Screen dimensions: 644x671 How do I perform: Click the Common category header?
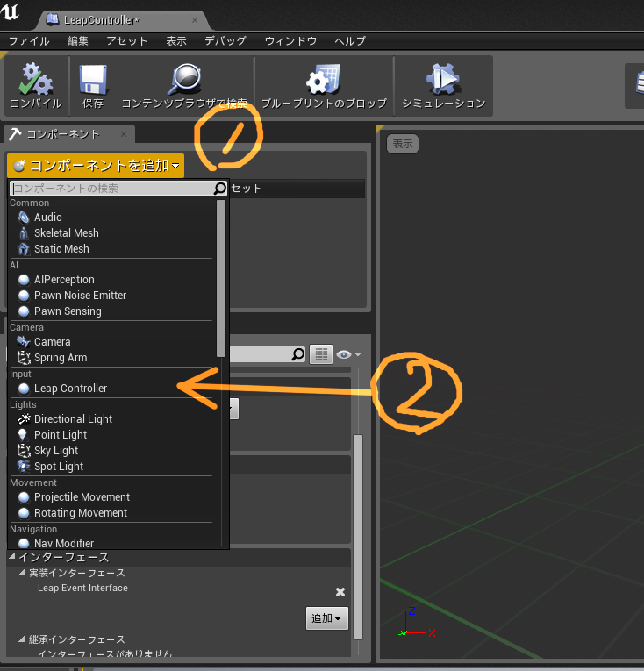click(x=30, y=203)
